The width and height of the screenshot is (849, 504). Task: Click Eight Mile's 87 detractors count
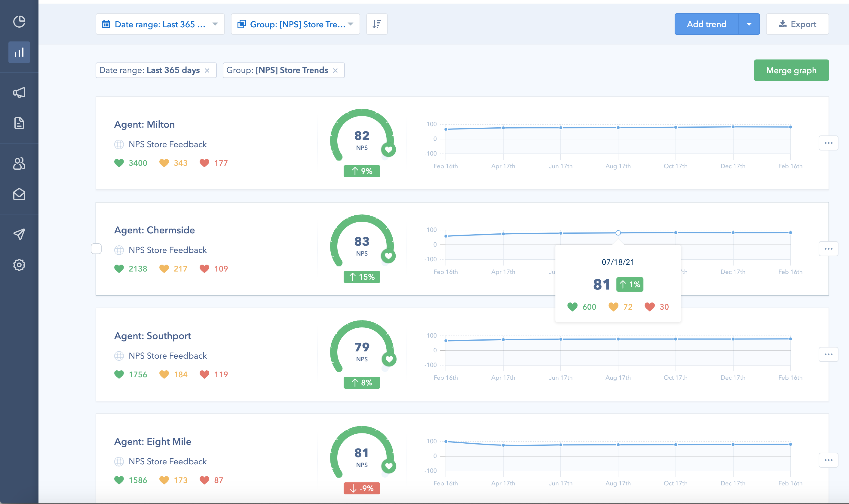(x=219, y=480)
